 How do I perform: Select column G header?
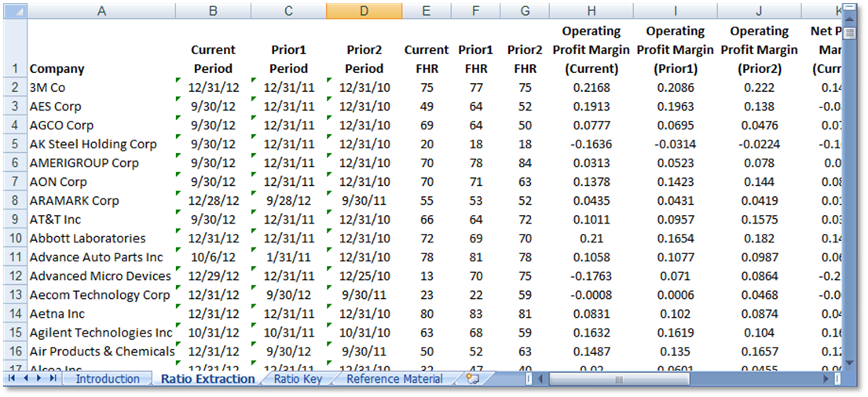(x=525, y=10)
